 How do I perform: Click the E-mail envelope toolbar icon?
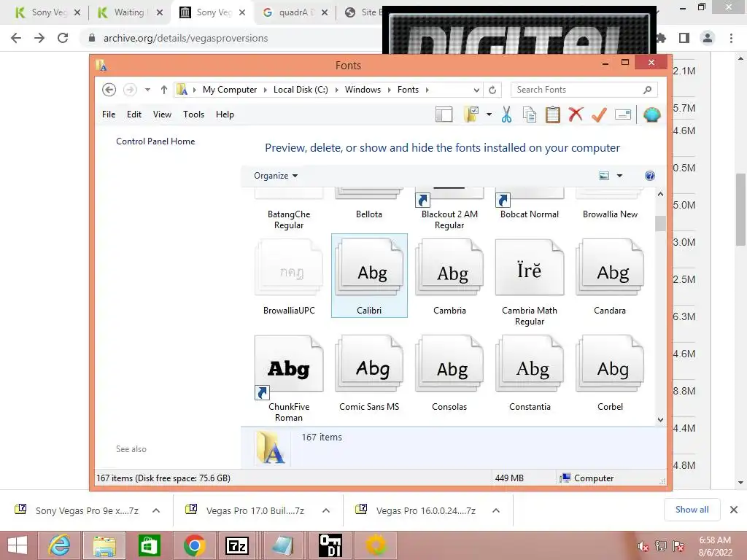(623, 114)
